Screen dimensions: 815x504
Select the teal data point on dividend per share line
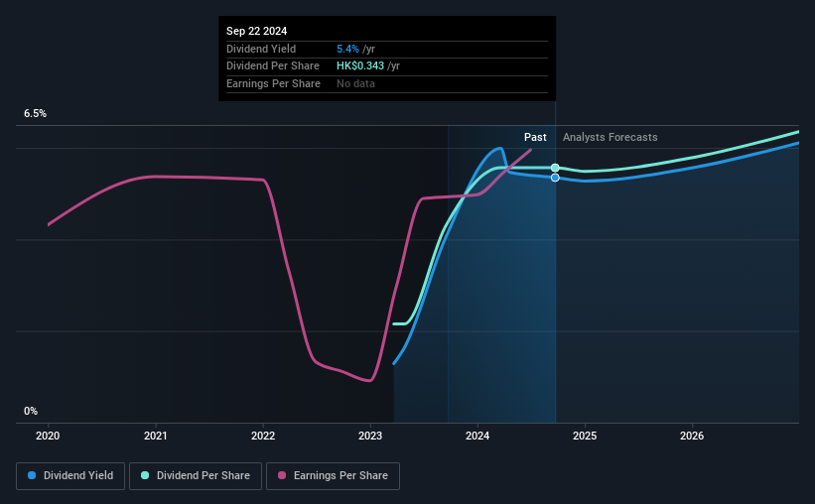[555, 168]
